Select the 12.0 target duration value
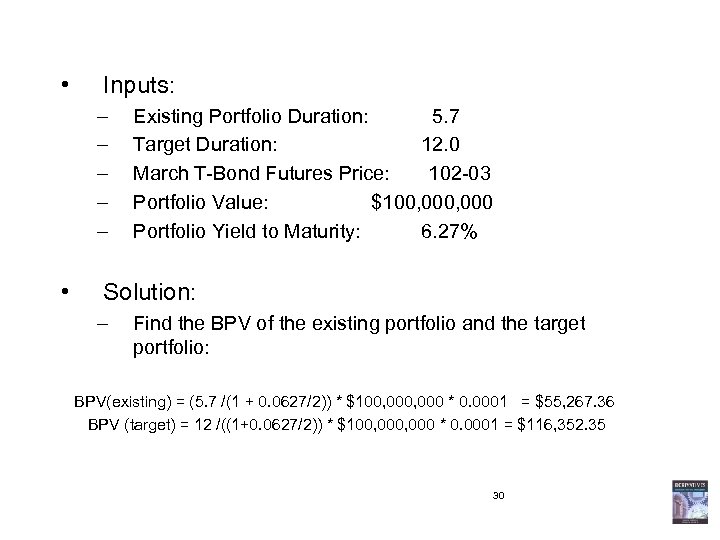The width and height of the screenshot is (720, 540). coord(440,144)
